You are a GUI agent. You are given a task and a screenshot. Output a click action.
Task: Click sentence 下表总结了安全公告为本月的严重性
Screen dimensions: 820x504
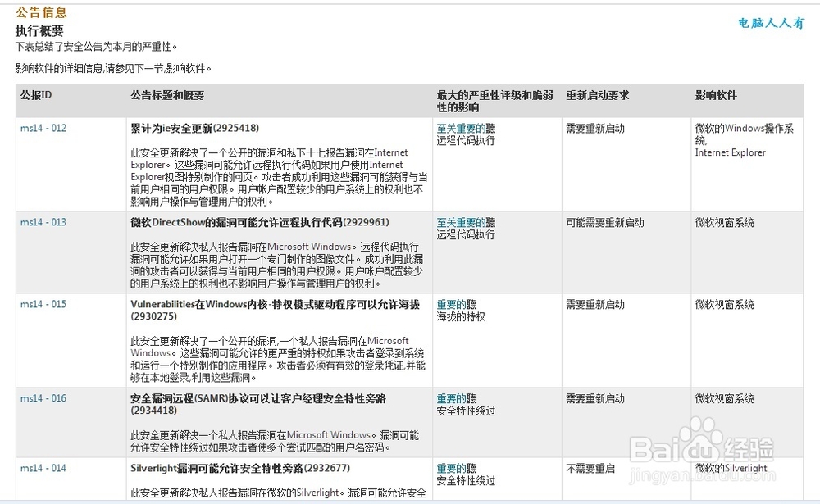point(96,47)
